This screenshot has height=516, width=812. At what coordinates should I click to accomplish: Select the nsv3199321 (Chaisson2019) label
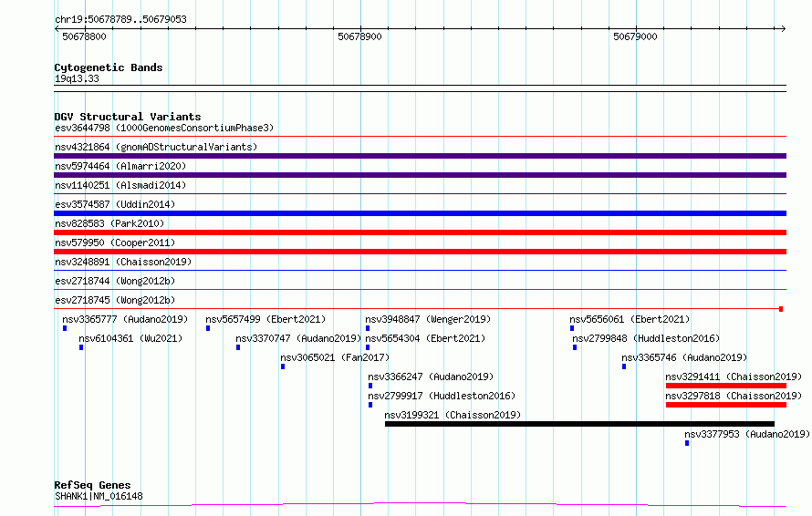453,415
